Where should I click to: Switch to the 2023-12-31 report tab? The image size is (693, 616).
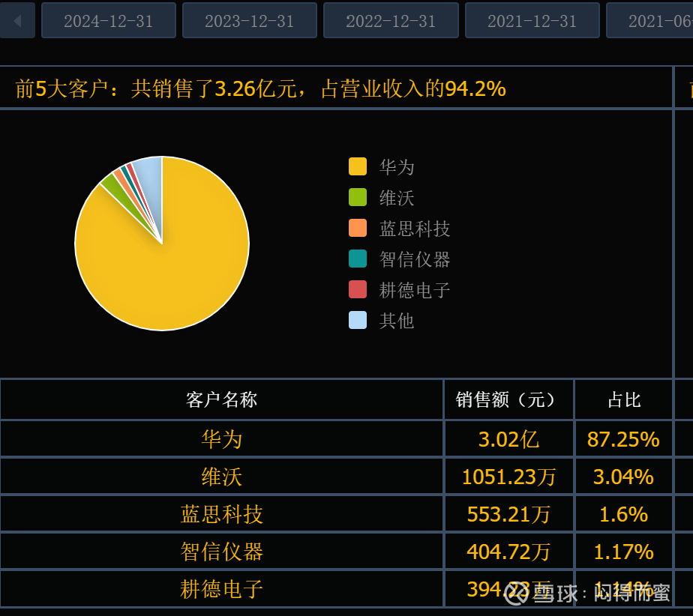[x=249, y=21]
